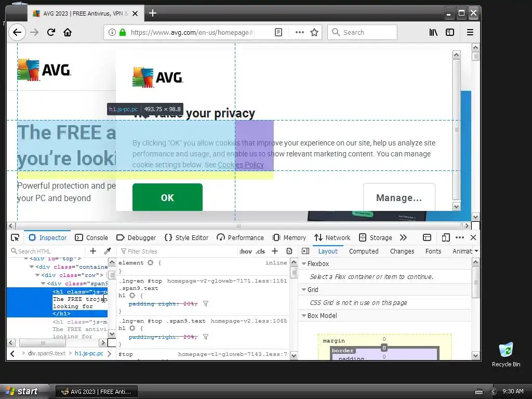This screenshot has height=399, width=532.
Task: Toggle Responsive Design Mode icon
Action: (x=446, y=237)
